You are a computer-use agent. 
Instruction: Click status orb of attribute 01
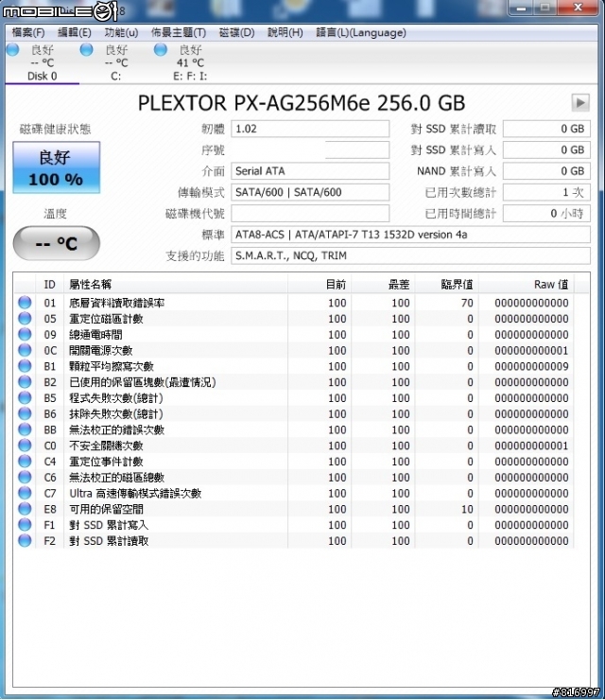point(25,303)
